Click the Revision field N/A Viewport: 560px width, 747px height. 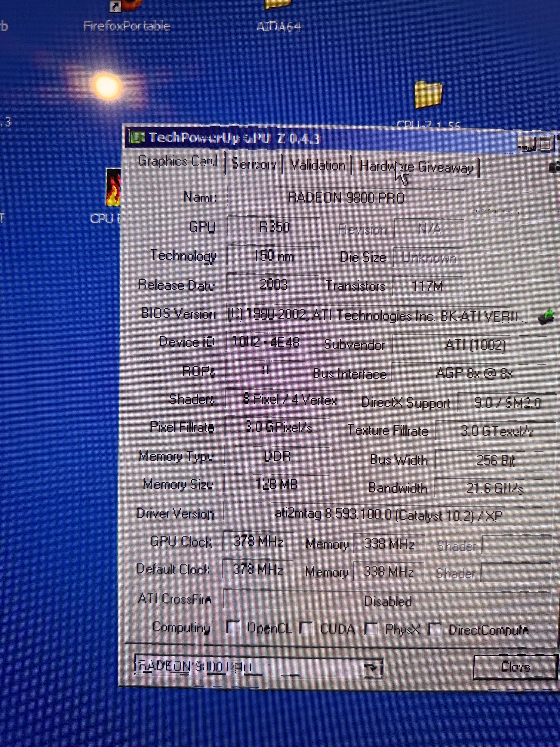[429, 229]
